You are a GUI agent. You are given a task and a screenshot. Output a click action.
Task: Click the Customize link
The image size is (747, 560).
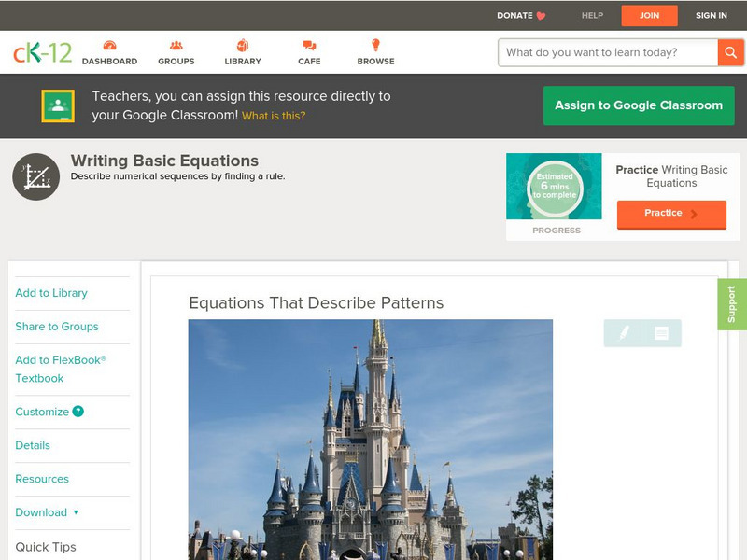[x=42, y=412]
